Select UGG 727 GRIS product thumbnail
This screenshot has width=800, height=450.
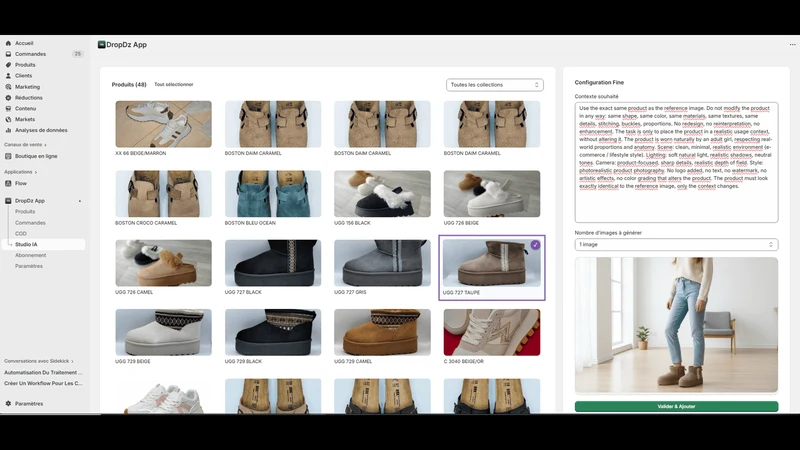[382, 263]
